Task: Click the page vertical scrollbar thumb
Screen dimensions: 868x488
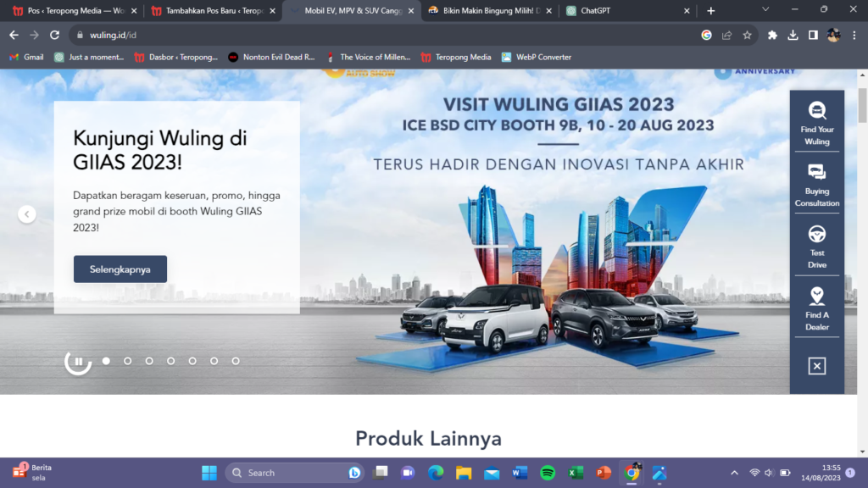Action: point(862,105)
